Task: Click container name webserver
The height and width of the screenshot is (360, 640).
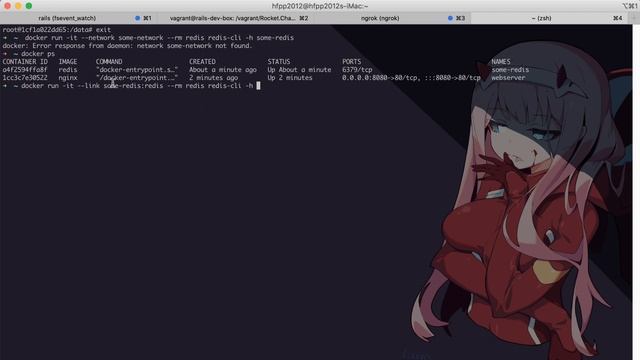Action: pyautogui.click(x=508, y=78)
